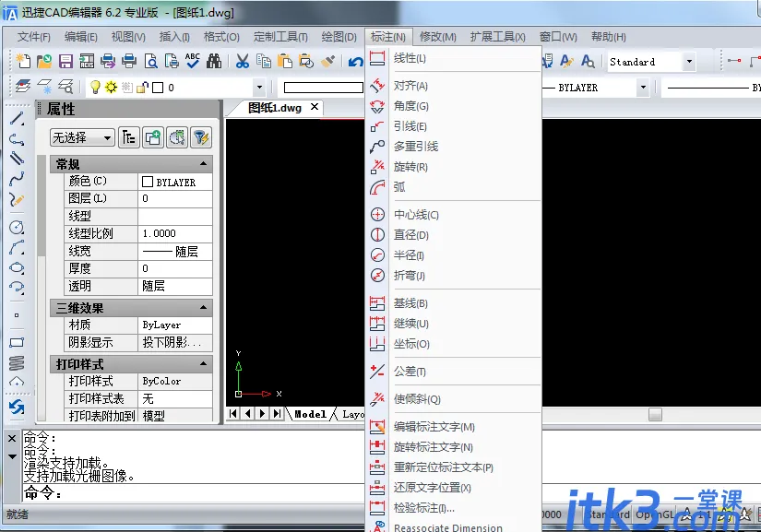
Task: Click the color BYLAYER swatch box
Action: click(148, 182)
